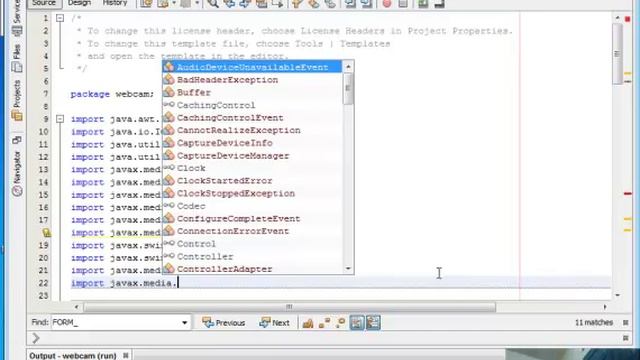Choose AudioDeviceUnavailableEvent from the completion list
Screen dimensions: 640x360
click(x=252, y=67)
